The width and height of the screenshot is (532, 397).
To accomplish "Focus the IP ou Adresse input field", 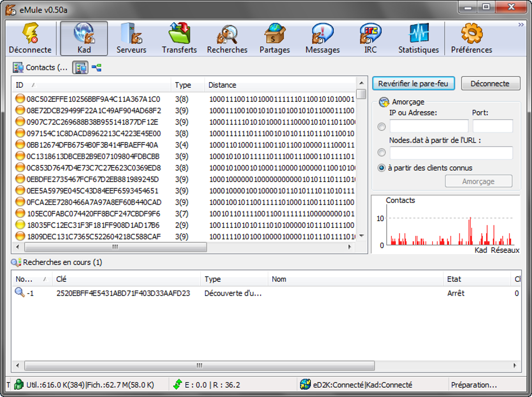I will pyautogui.click(x=429, y=126).
